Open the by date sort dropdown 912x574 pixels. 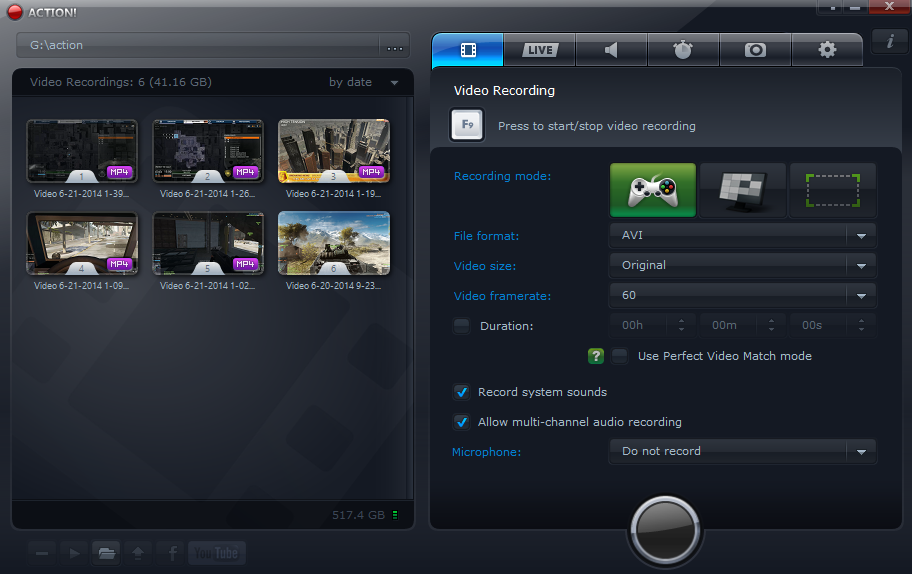[x=364, y=82]
